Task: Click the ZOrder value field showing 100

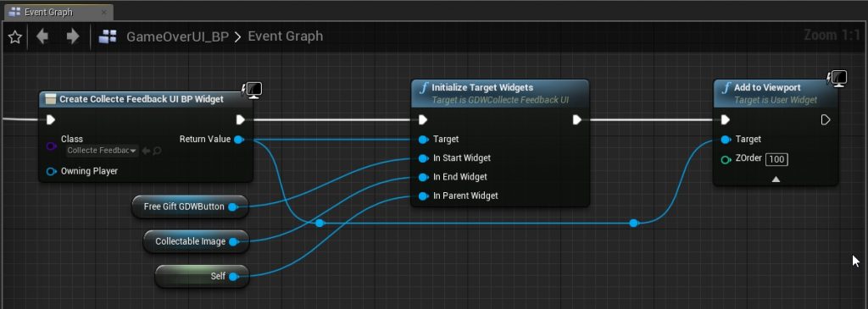Action: [x=776, y=160]
